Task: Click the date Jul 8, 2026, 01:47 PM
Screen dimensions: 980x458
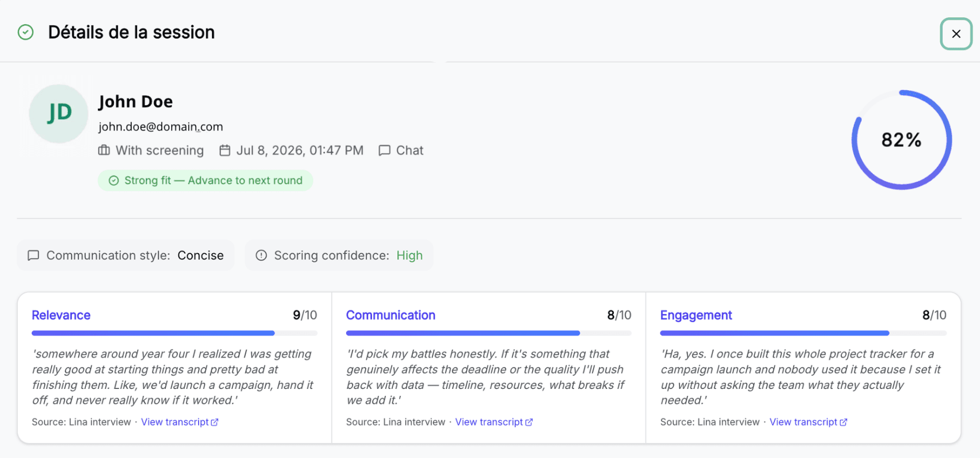Action: (300, 151)
